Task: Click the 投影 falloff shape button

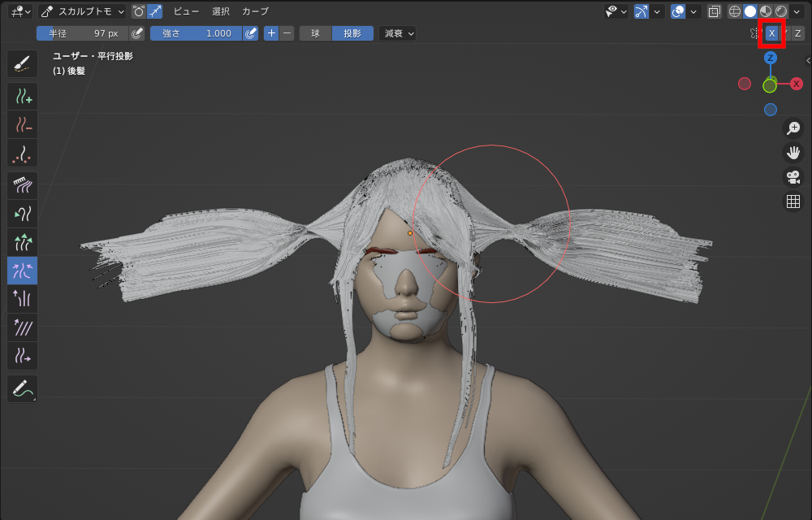Action: (352, 33)
